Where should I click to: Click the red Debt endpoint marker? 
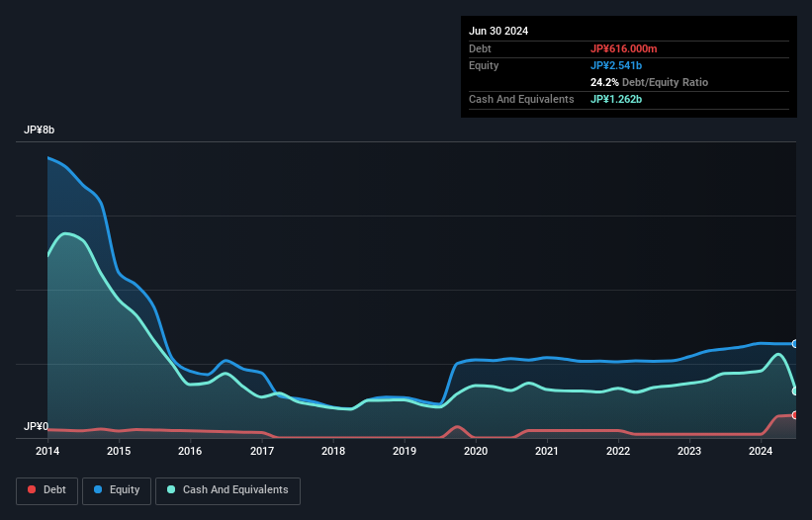pos(795,415)
